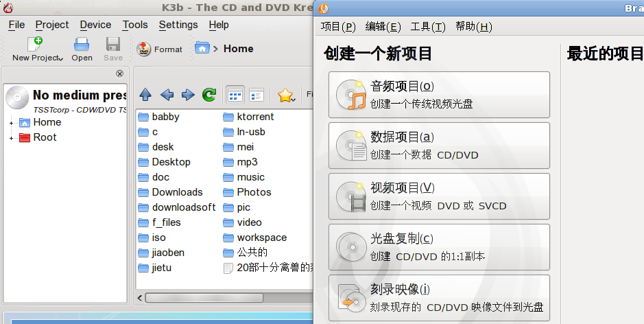Click the No medium present disc icon

17,97
